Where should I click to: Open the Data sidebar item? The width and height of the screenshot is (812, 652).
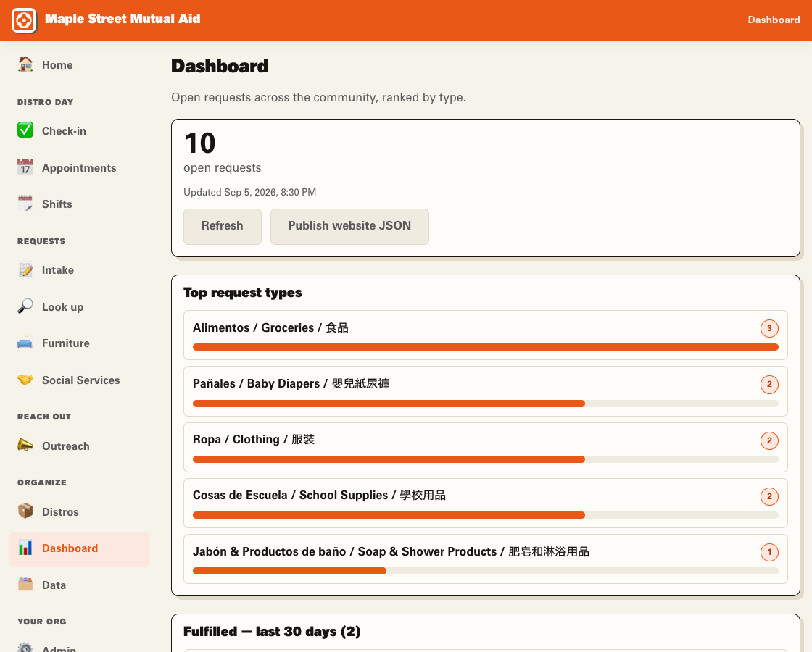click(x=79, y=585)
